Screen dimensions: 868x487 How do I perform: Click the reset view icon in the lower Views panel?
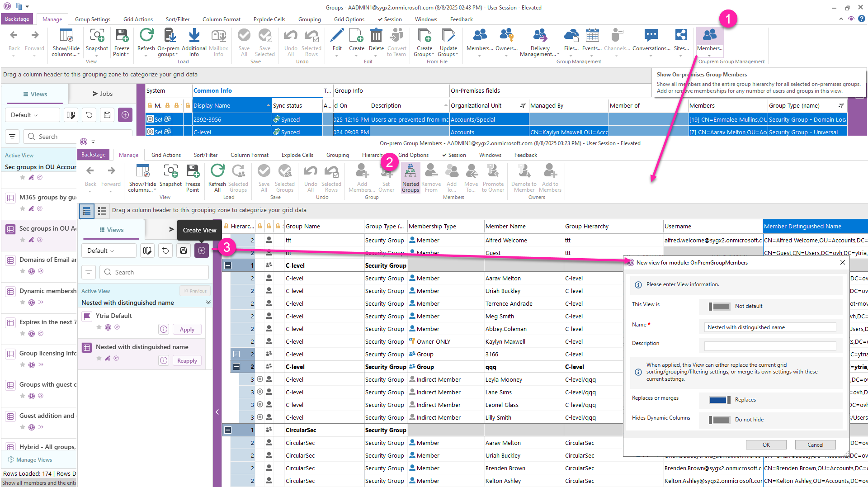click(x=165, y=251)
